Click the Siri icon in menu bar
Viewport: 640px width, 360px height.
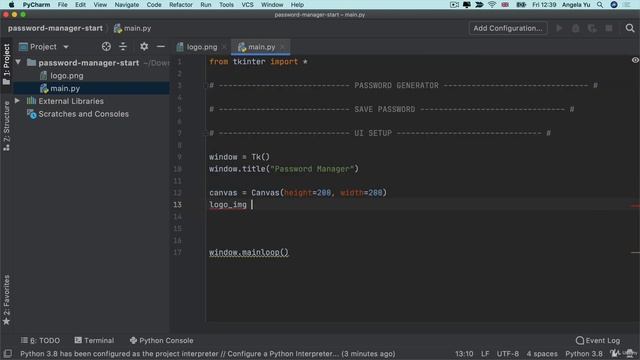[614, 5]
